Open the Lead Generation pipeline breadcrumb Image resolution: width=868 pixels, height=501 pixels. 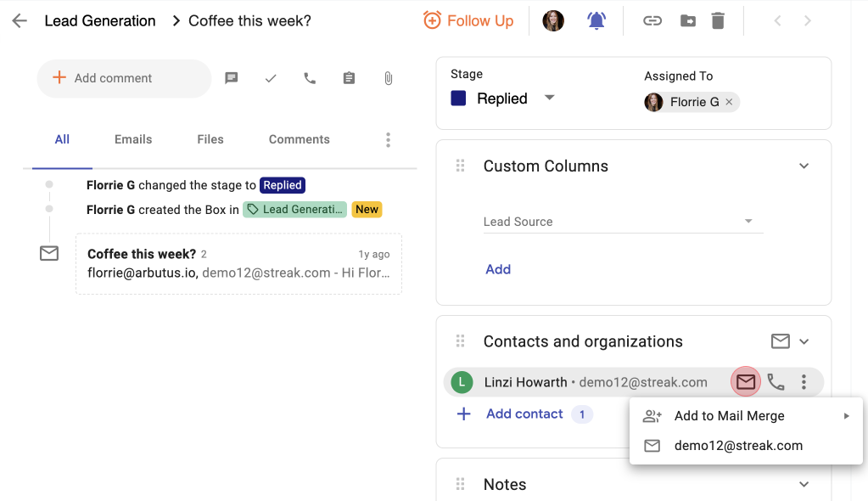click(100, 21)
